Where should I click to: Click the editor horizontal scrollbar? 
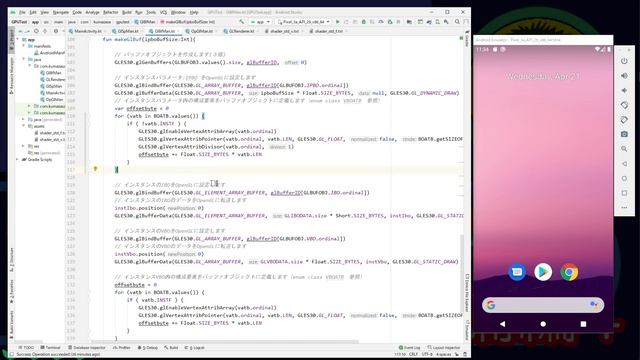224,342
